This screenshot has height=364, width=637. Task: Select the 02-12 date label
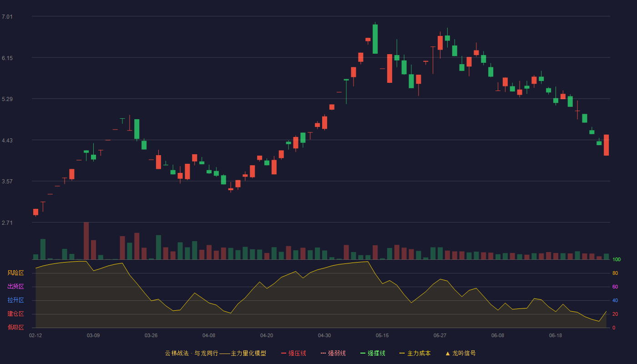coord(35,335)
